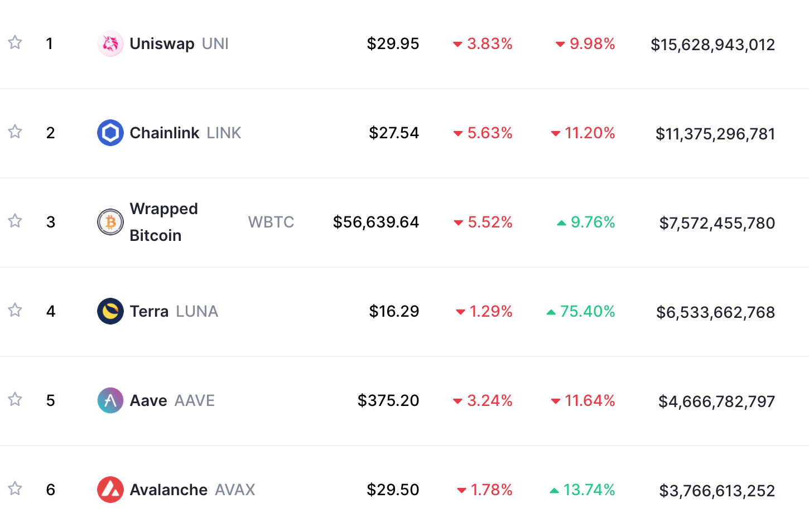Open the Terra coin link
Viewport: 809px width, 532px height.
pyautogui.click(x=149, y=311)
